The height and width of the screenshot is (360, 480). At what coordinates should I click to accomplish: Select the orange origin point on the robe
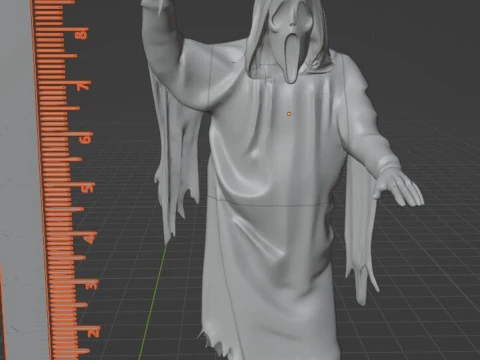289,114
